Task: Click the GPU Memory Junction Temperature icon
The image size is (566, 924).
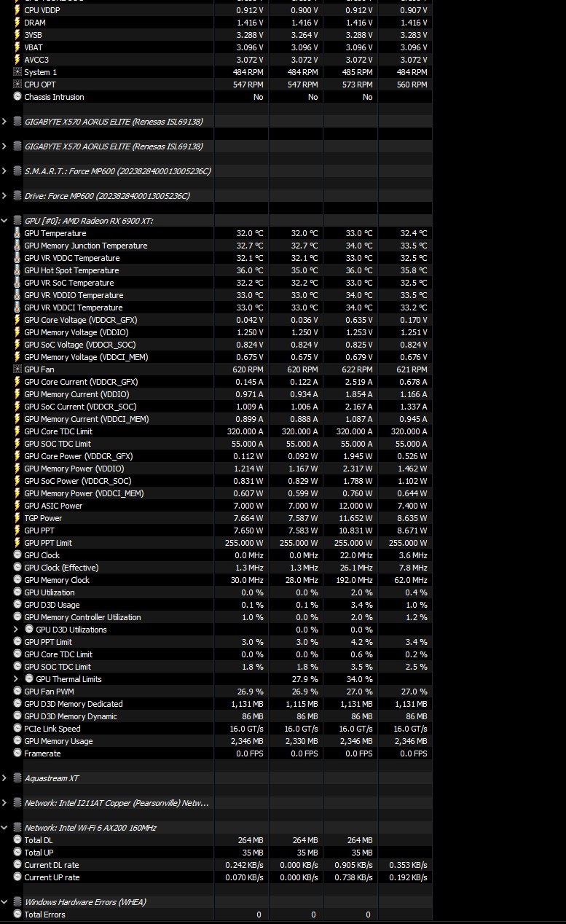Action: click(x=17, y=246)
